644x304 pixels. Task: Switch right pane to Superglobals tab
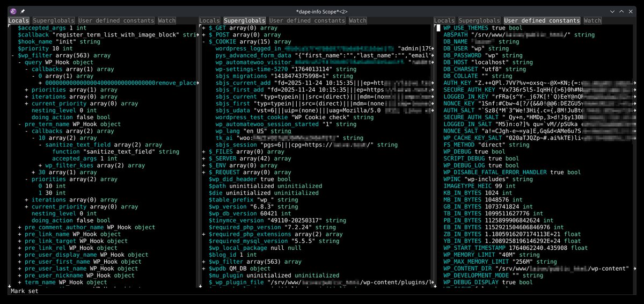(479, 21)
